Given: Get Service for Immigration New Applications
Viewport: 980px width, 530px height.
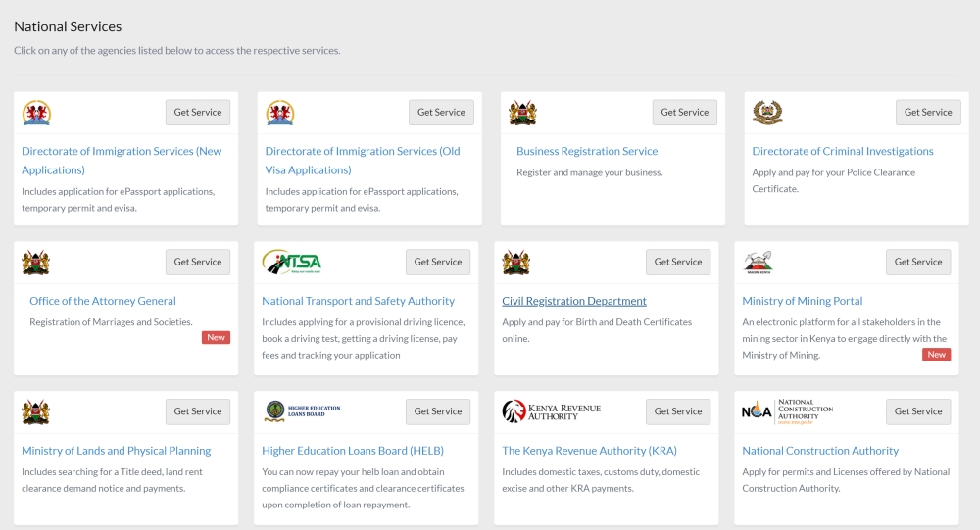Looking at the screenshot, I should (198, 113).
